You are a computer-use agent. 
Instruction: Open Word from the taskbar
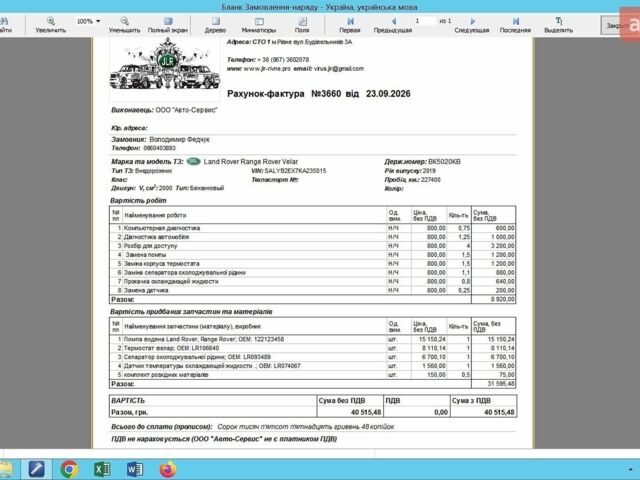point(135,469)
